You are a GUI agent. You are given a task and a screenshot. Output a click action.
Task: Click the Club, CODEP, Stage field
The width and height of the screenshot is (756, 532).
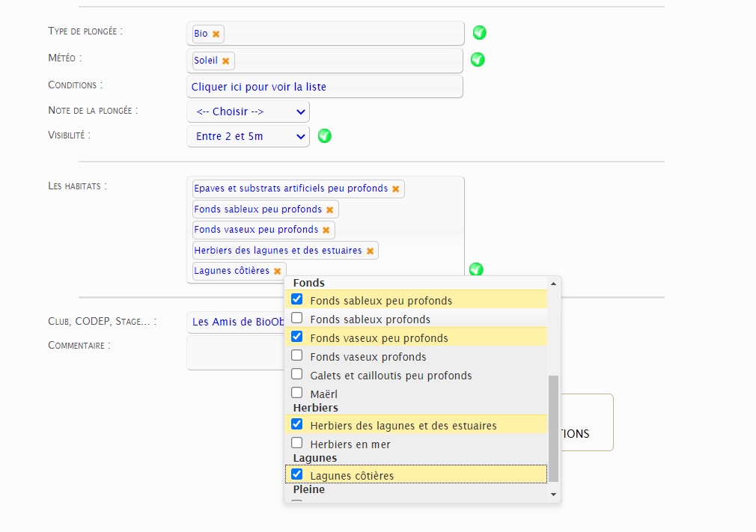coord(236,322)
